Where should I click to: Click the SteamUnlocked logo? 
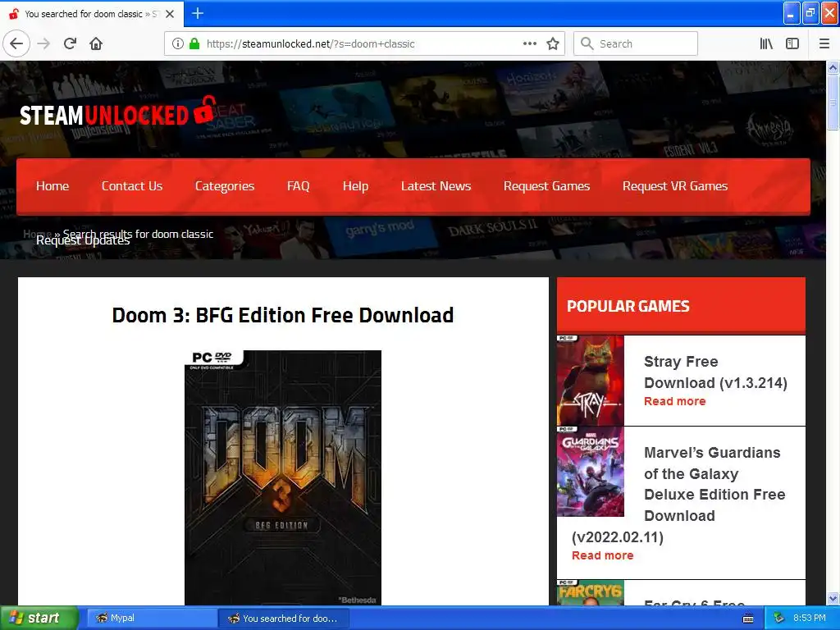tap(118, 112)
